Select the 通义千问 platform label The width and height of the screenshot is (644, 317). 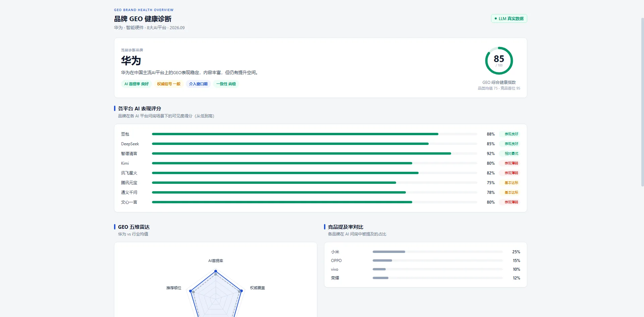click(129, 193)
